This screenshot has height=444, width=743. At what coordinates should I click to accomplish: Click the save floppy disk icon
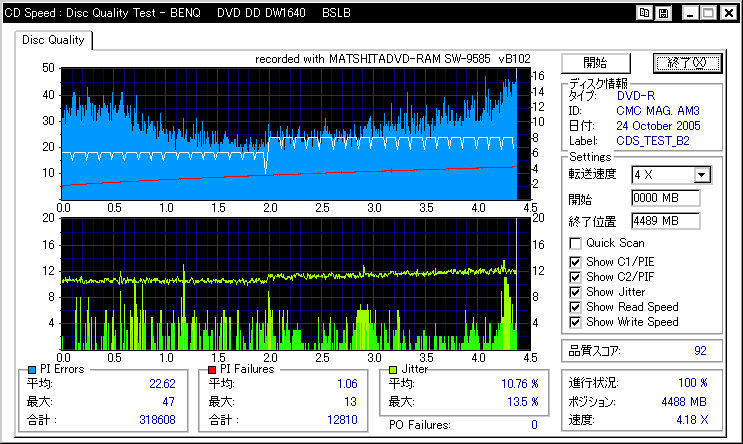point(663,13)
